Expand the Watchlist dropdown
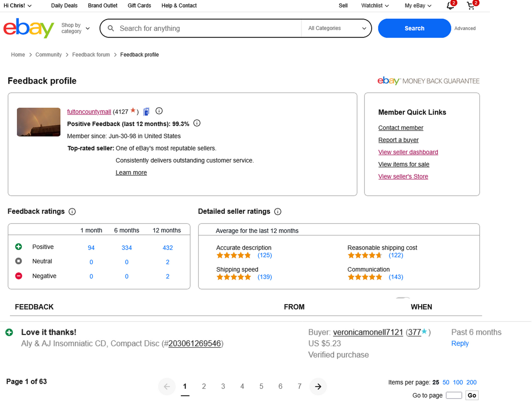The height and width of the screenshot is (404, 532). (375, 6)
